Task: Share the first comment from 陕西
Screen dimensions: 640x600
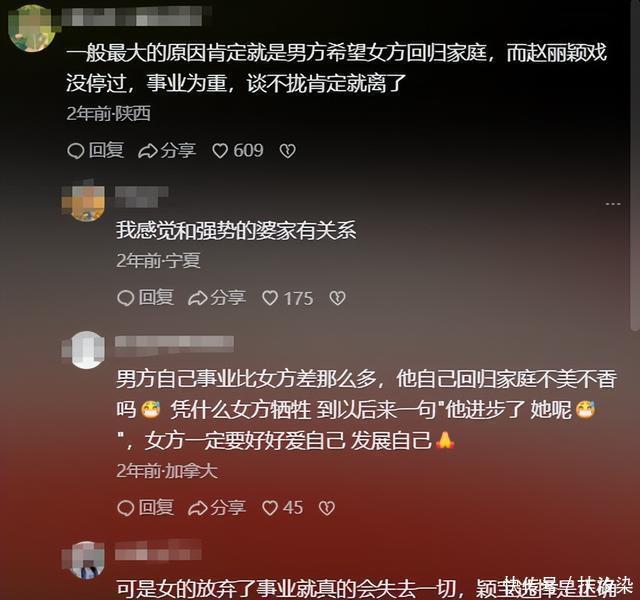Action: [167, 151]
